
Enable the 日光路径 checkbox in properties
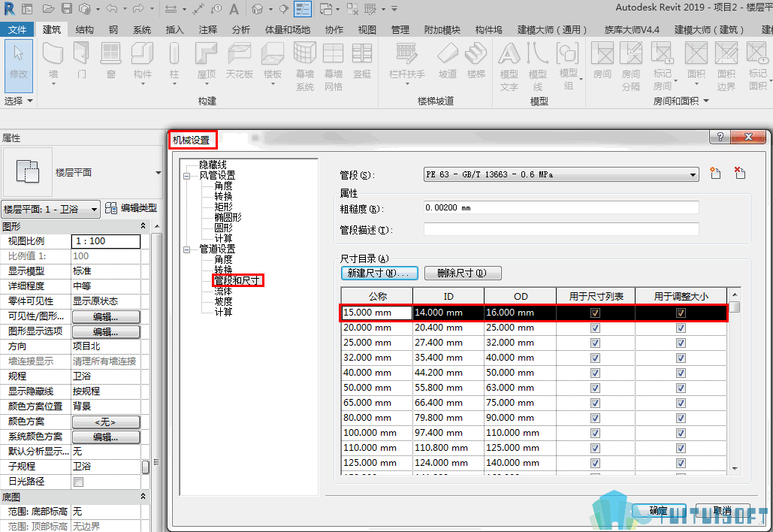click(78, 482)
